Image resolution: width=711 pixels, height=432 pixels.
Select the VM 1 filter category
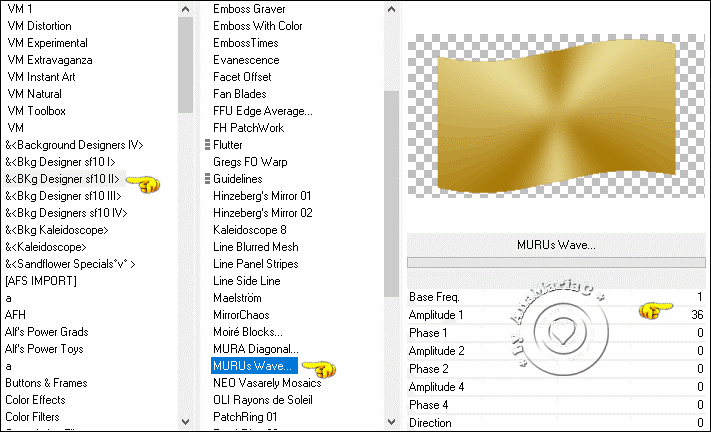pos(19,9)
